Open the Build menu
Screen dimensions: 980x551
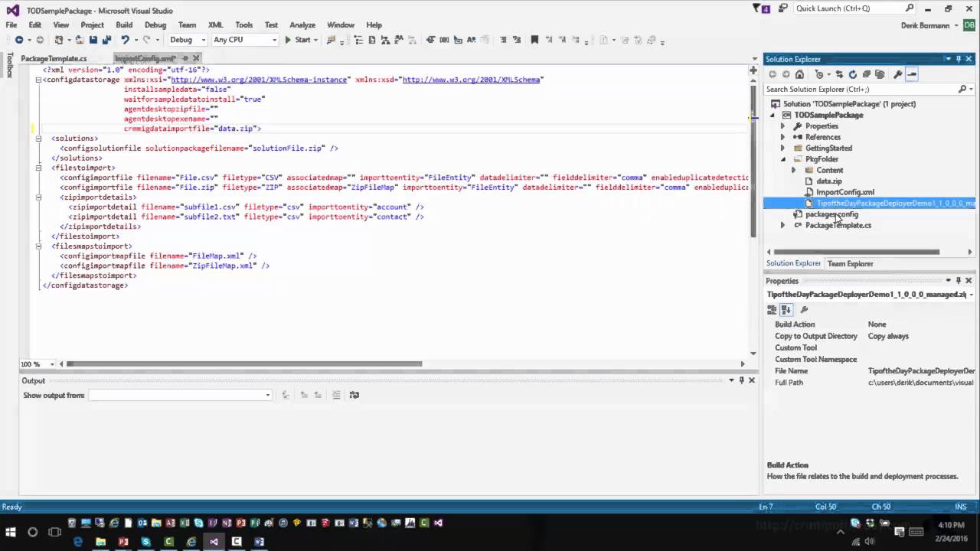click(124, 24)
